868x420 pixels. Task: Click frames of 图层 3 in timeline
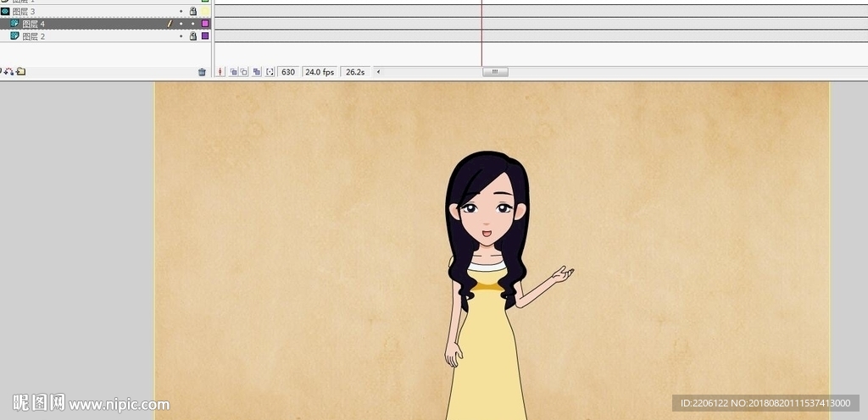tap(541, 11)
